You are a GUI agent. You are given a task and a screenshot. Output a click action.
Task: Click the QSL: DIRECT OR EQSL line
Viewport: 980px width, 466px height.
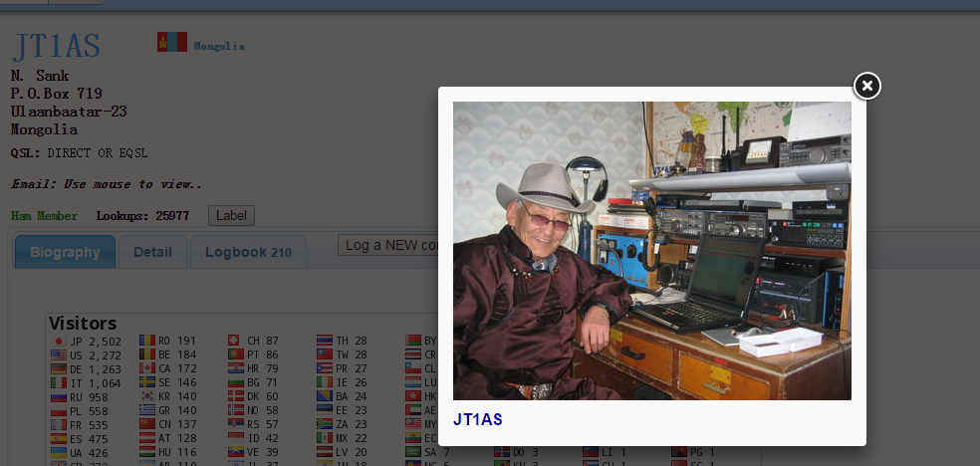[x=80, y=153]
